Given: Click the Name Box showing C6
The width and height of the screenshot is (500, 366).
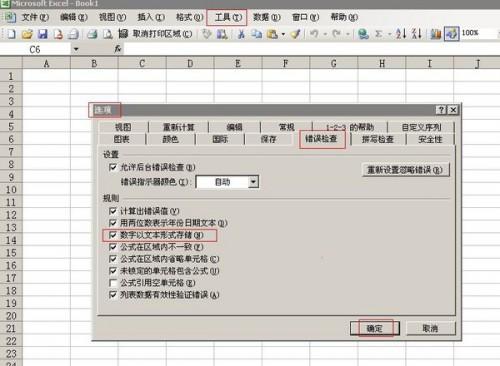Looking at the screenshot, I should tap(35, 49).
